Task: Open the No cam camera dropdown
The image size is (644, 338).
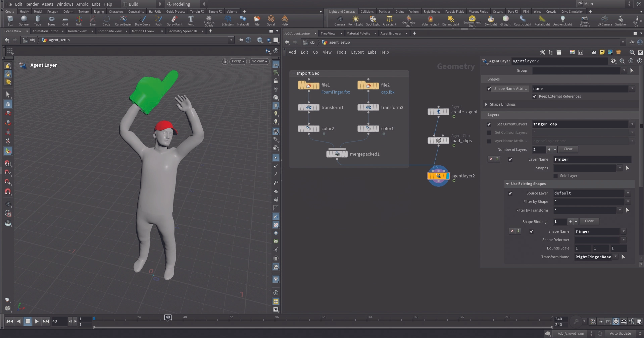Action: 259,61
